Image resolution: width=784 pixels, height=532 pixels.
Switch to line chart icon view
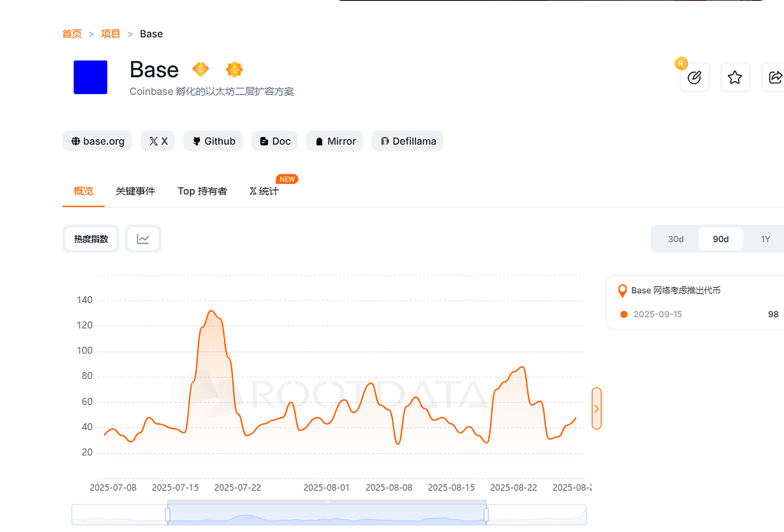143,239
